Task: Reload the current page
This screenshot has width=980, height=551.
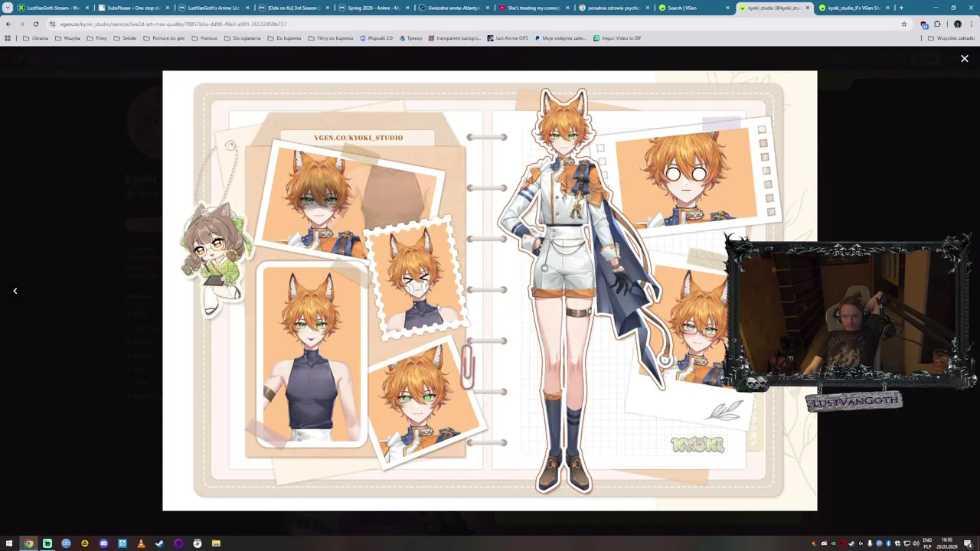Action: point(35,24)
